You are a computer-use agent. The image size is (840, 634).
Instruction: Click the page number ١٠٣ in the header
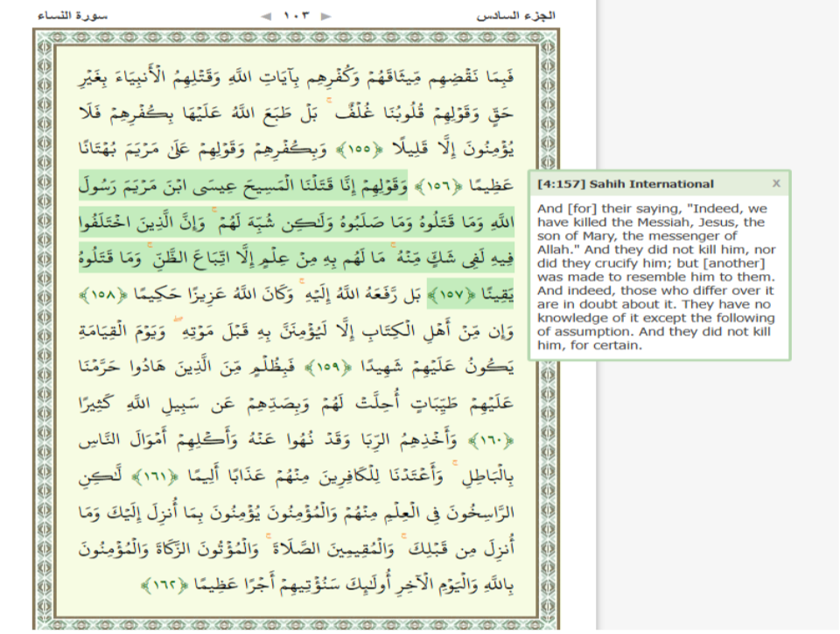point(297,16)
